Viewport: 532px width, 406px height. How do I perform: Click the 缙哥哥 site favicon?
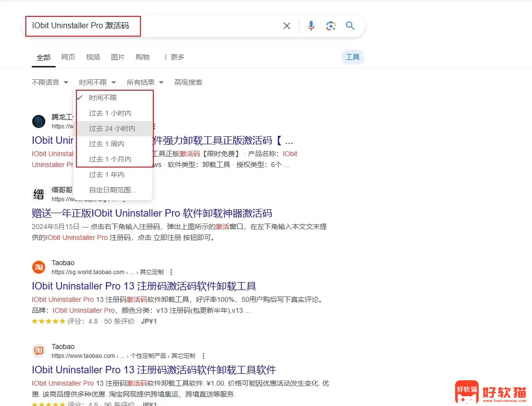click(x=39, y=194)
